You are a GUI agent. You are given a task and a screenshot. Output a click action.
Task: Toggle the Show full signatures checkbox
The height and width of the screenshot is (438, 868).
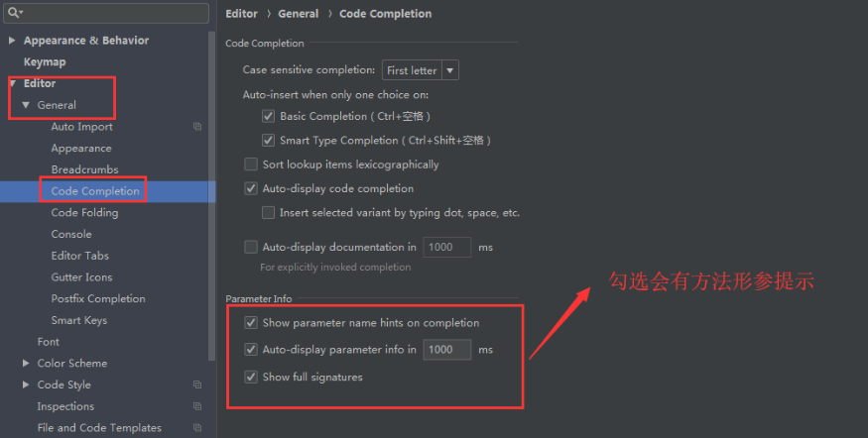(x=251, y=377)
